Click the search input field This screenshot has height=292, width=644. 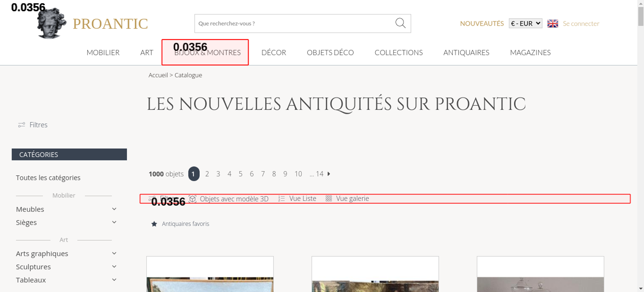click(x=293, y=23)
